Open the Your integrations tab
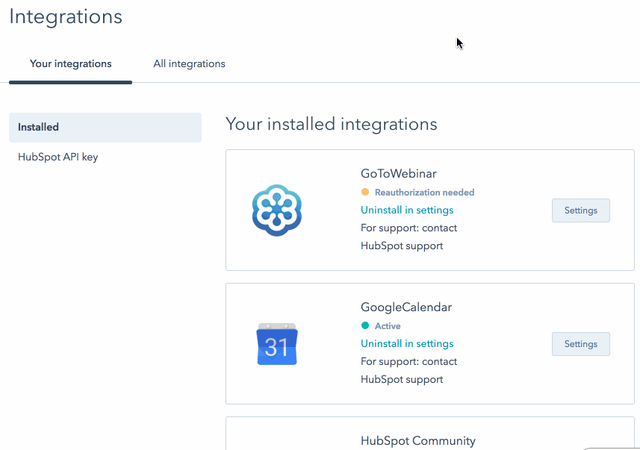The width and height of the screenshot is (640, 450). coord(70,64)
